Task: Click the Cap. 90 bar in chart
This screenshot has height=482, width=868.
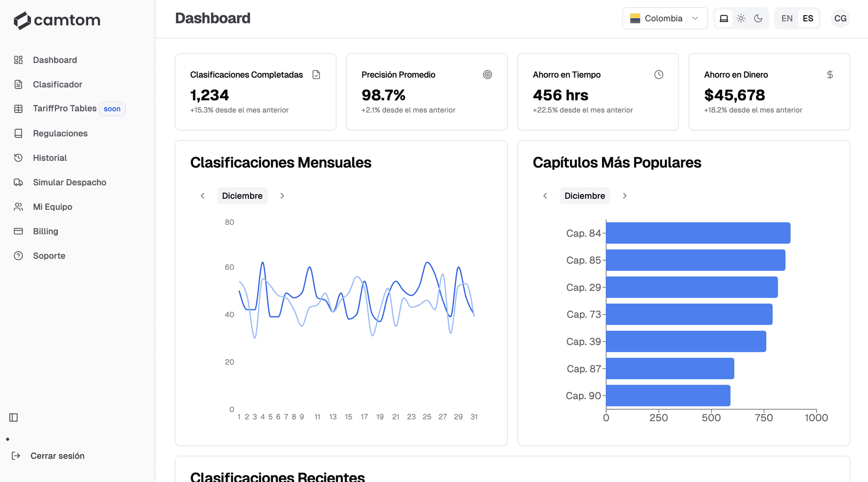Action: (x=668, y=396)
